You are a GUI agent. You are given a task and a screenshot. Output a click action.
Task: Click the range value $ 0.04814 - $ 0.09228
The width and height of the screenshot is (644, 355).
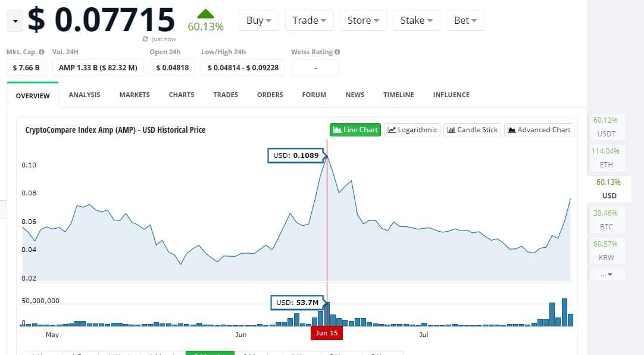pos(243,67)
